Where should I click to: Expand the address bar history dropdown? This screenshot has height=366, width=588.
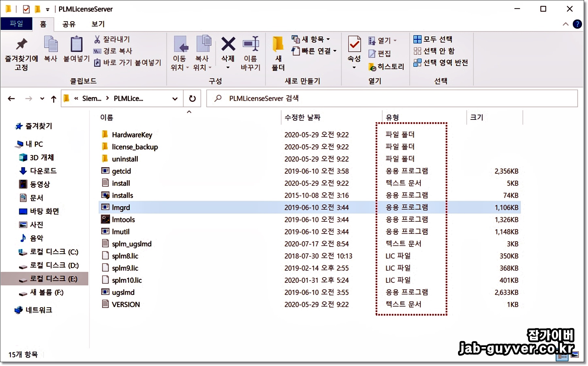pos(175,99)
